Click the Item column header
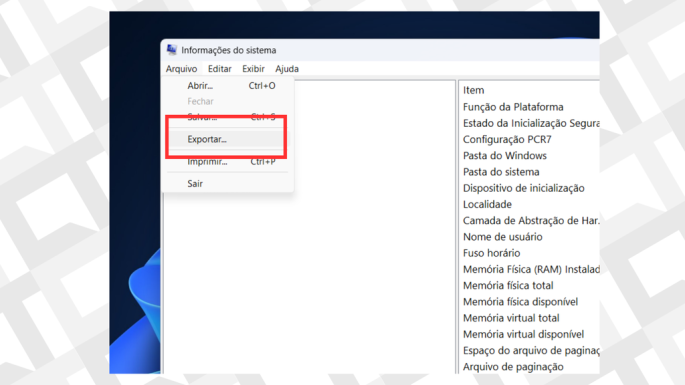The height and width of the screenshot is (385, 685). 474,90
